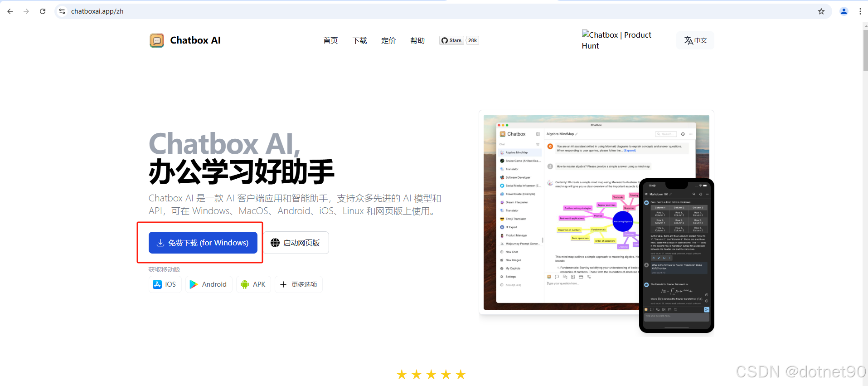Open the 下载 navigation item
868x386 pixels.
click(359, 40)
